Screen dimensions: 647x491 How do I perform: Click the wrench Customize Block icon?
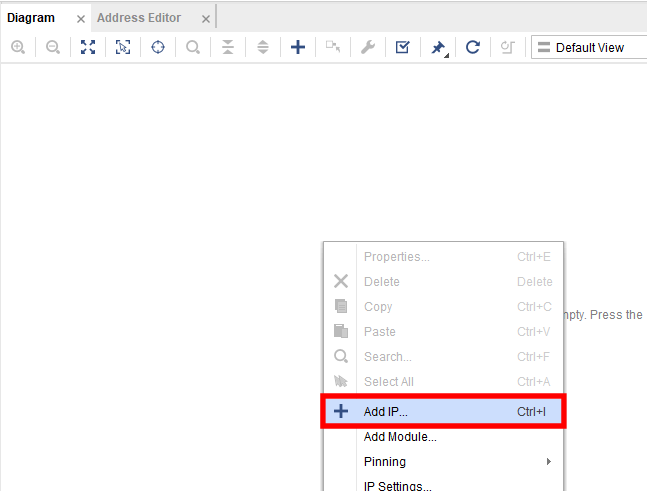coord(368,47)
